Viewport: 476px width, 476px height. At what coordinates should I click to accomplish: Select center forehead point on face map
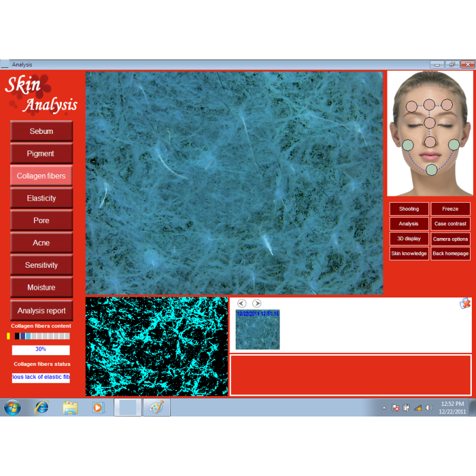[429, 105]
